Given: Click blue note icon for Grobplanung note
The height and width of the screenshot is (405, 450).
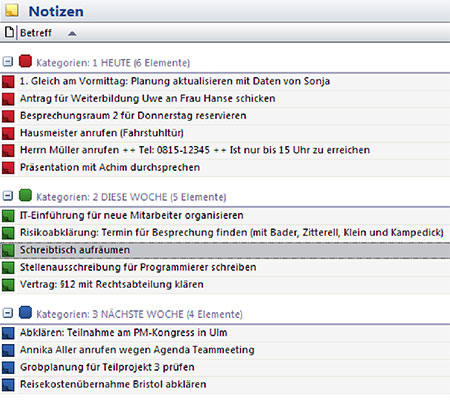Looking at the screenshot, I should click(x=8, y=368).
